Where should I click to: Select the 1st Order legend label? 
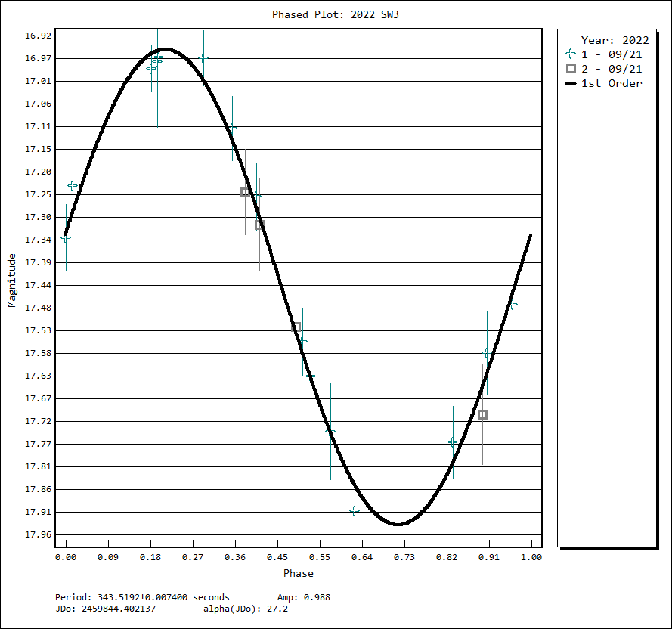(611, 83)
